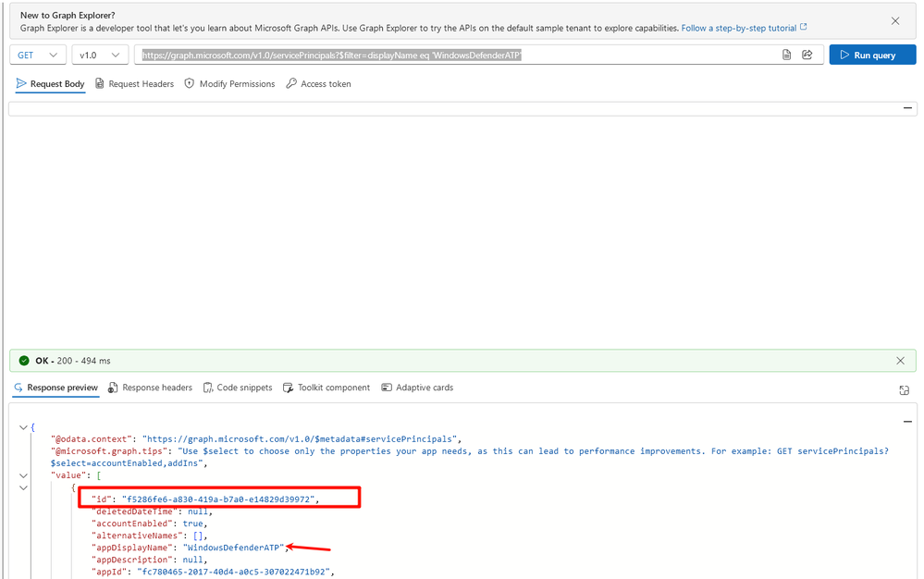Open the Access token tab
924x579 pixels.
coord(319,83)
